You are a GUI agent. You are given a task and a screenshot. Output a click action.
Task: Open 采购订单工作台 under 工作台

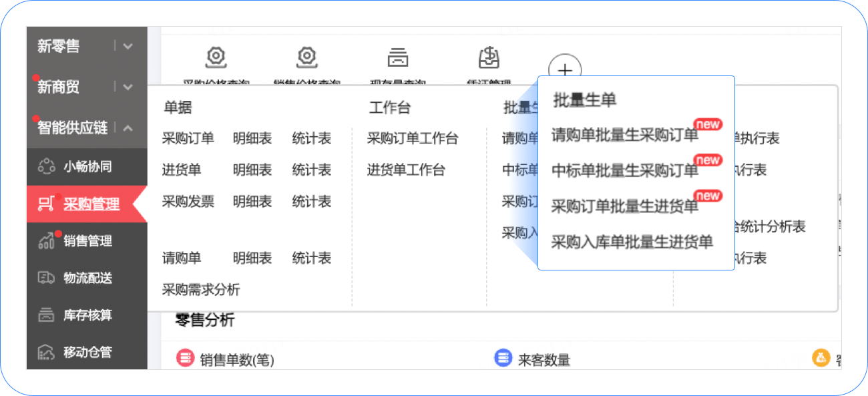point(413,138)
